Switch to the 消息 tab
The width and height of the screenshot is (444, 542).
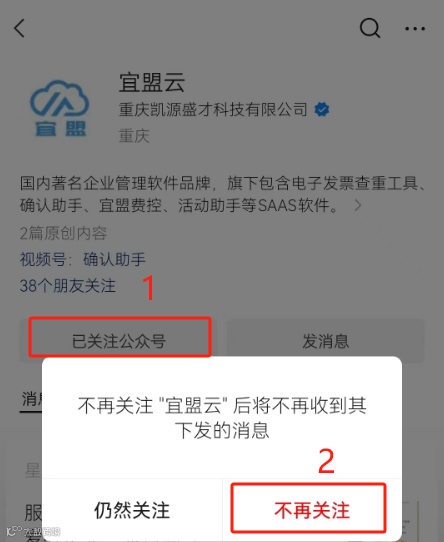click(31, 400)
